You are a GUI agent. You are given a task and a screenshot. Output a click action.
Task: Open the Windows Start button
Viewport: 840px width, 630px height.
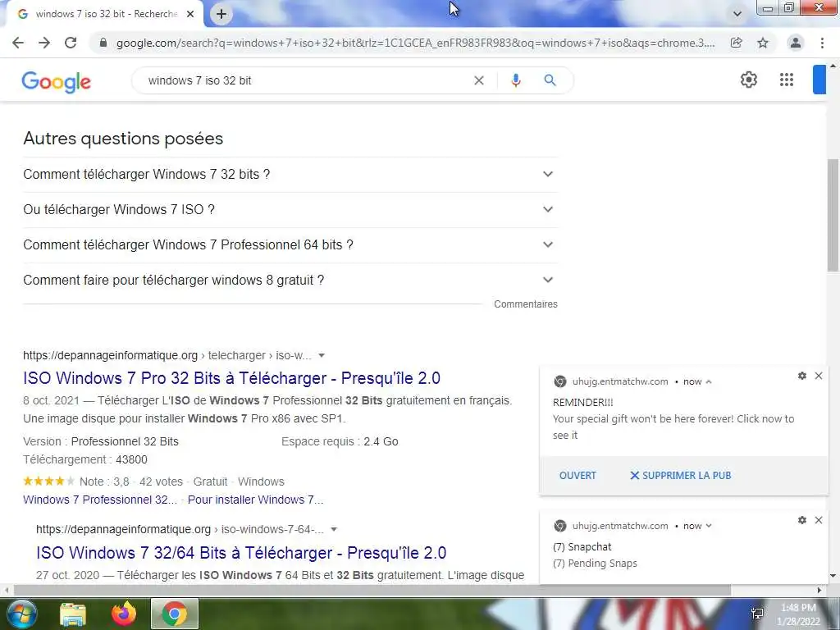pyautogui.click(x=21, y=614)
